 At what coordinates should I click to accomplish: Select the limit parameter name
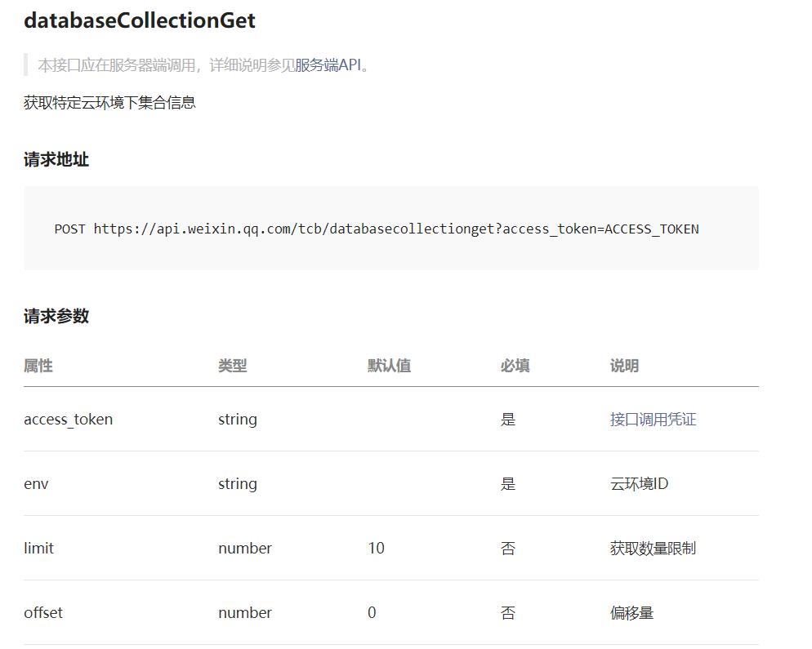click(39, 548)
